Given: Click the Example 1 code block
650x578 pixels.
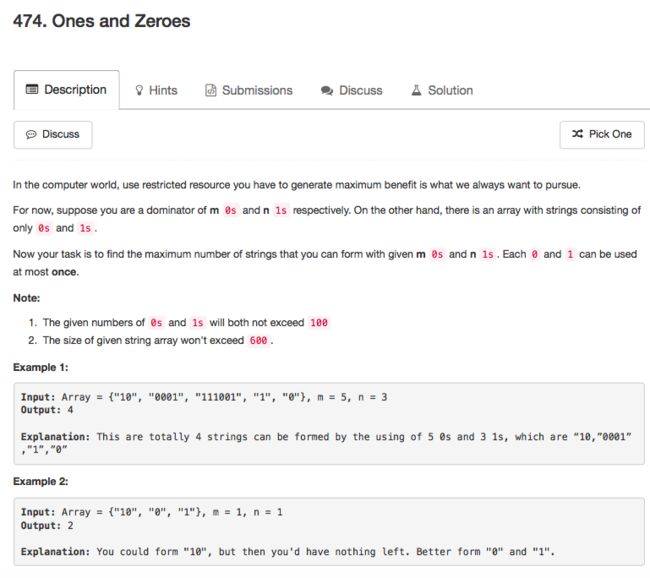Looking at the screenshot, I should point(329,423).
